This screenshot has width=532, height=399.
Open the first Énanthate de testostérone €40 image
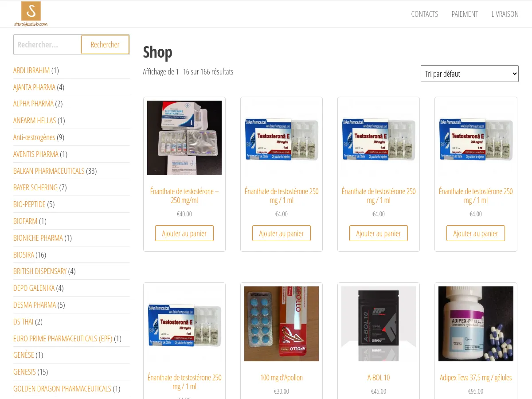pyautogui.click(x=184, y=138)
